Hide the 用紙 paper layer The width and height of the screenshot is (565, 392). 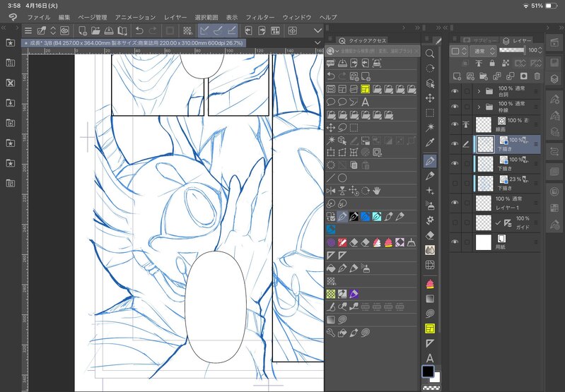[455, 242]
